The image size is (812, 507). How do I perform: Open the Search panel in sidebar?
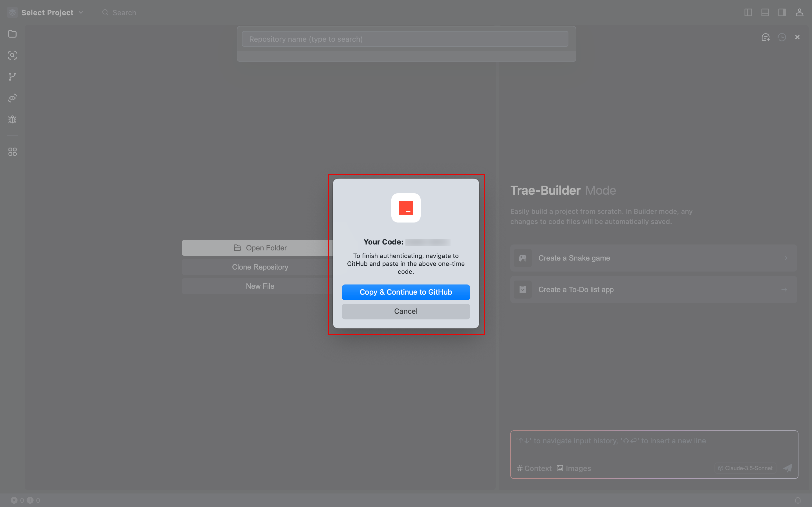coord(12,55)
